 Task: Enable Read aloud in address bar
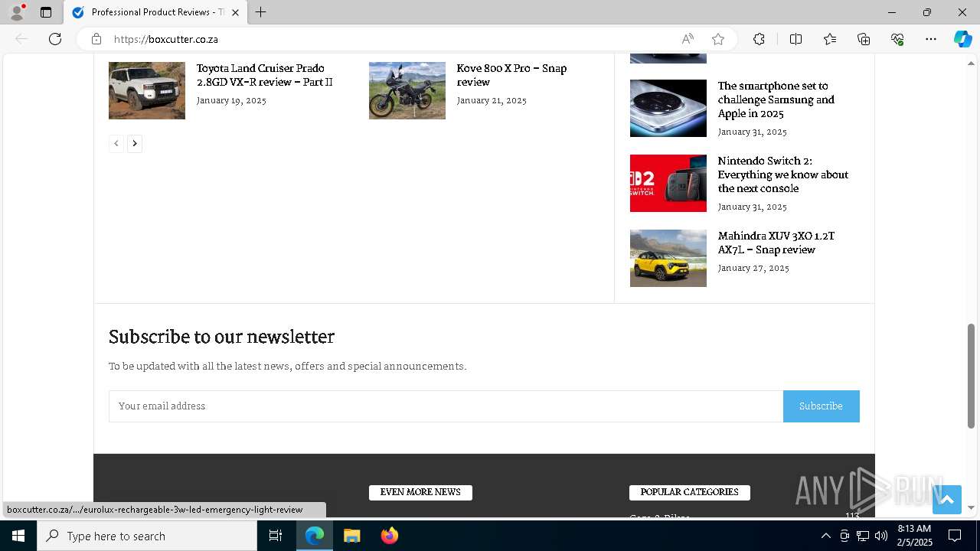[688, 39]
